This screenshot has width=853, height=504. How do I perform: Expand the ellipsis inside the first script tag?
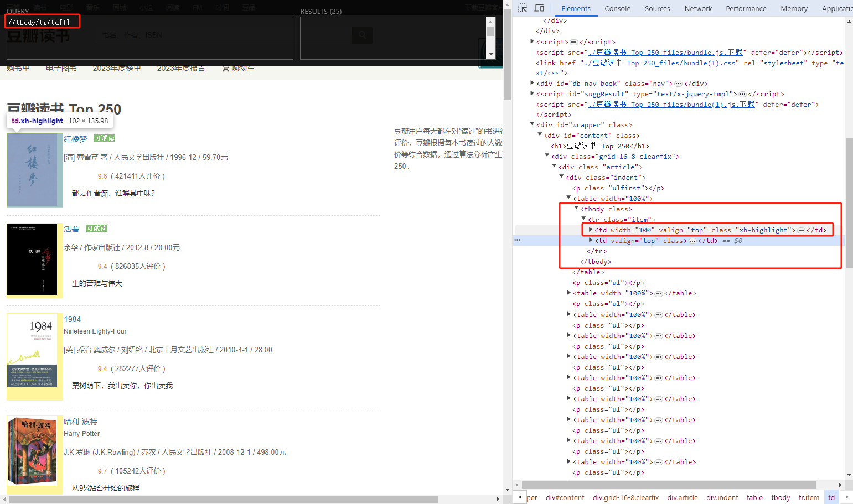click(x=574, y=42)
